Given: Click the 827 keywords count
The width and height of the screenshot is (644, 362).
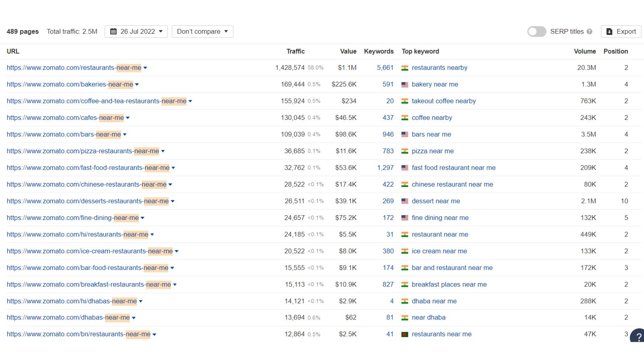Looking at the screenshot, I should coord(388,284).
